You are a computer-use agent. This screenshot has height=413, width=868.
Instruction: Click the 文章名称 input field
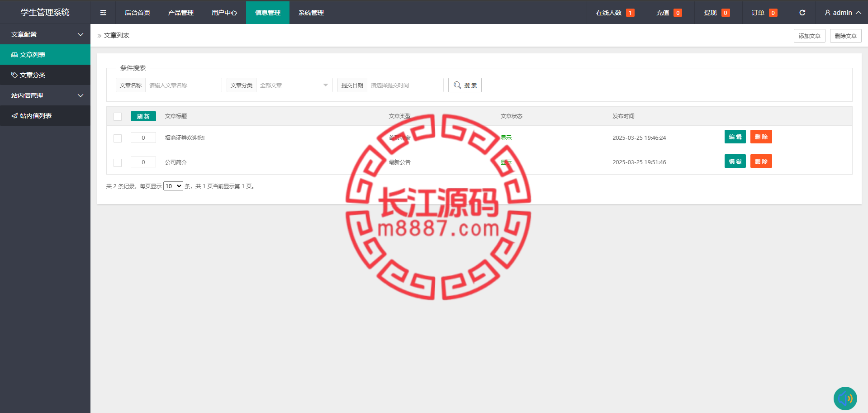(x=184, y=85)
